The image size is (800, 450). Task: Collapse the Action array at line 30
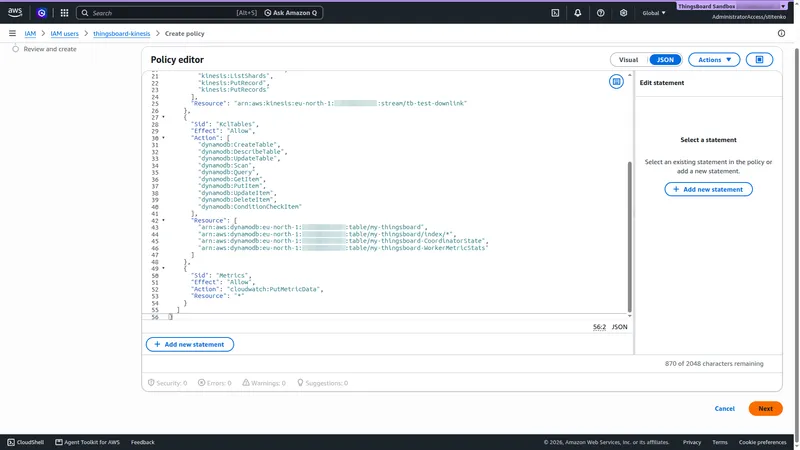[x=163, y=138]
